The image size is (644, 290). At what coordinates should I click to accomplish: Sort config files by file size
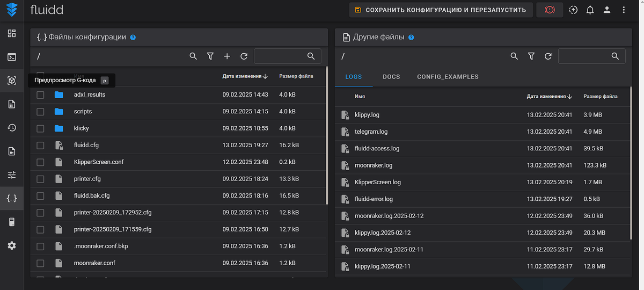pyautogui.click(x=296, y=76)
